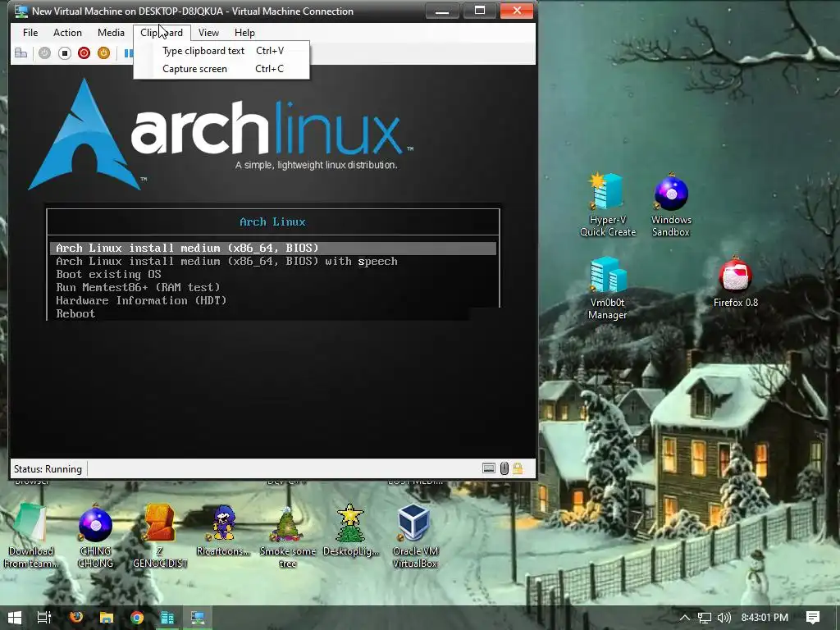Open the Hyper-V Quick Create desktop icon

(608, 204)
